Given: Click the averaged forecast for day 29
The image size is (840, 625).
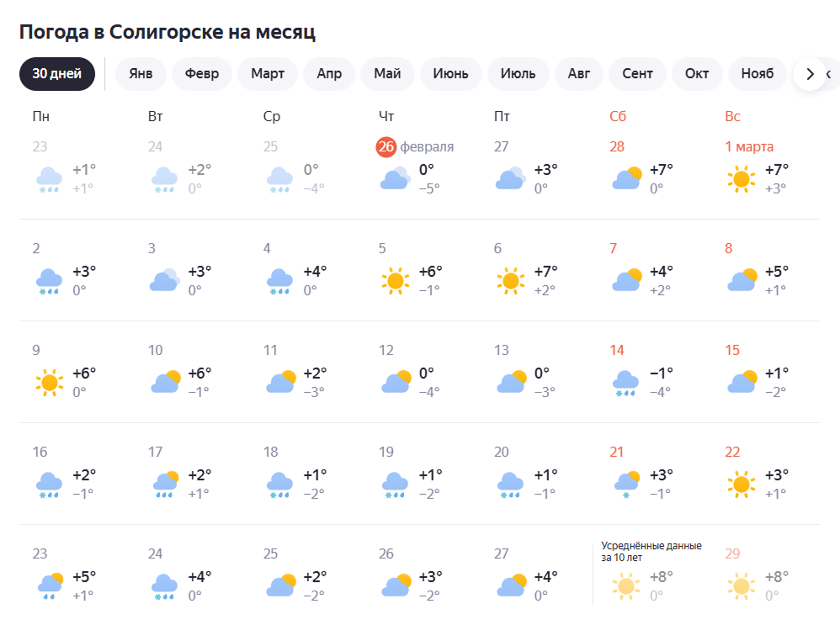Looking at the screenshot, I should pos(757,576).
